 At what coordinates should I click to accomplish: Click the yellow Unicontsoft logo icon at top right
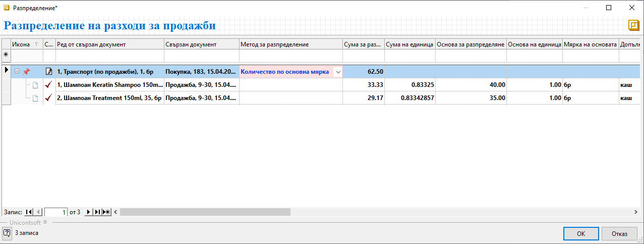tap(633, 25)
